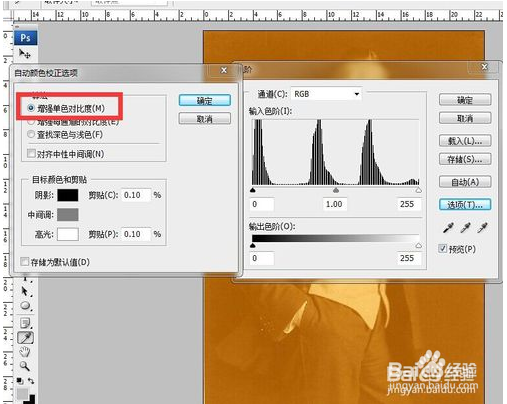Open the 通道(C) RGB dropdown

click(327, 94)
